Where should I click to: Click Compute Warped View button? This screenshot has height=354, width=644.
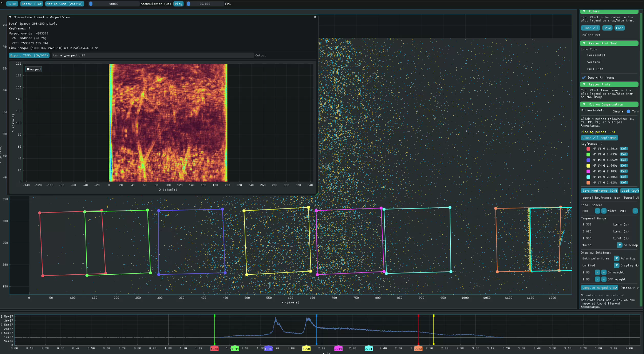[x=599, y=288]
